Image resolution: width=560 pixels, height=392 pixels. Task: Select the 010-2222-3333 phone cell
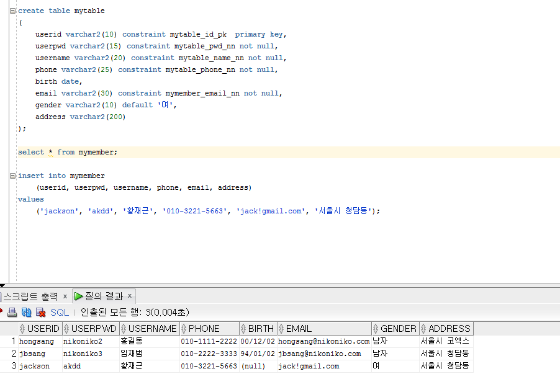210,354
